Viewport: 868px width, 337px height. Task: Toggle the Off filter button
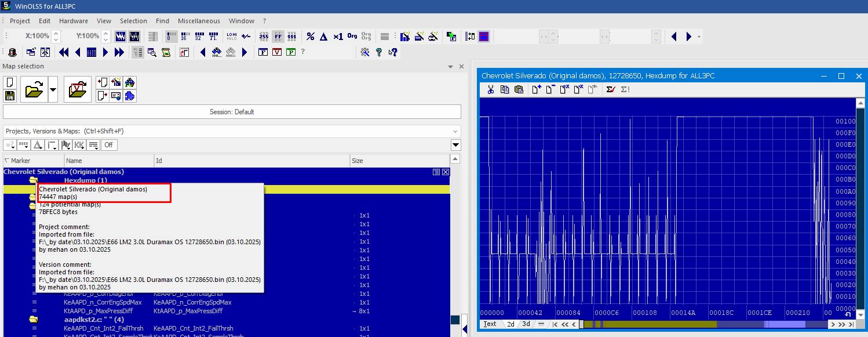click(x=108, y=145)
